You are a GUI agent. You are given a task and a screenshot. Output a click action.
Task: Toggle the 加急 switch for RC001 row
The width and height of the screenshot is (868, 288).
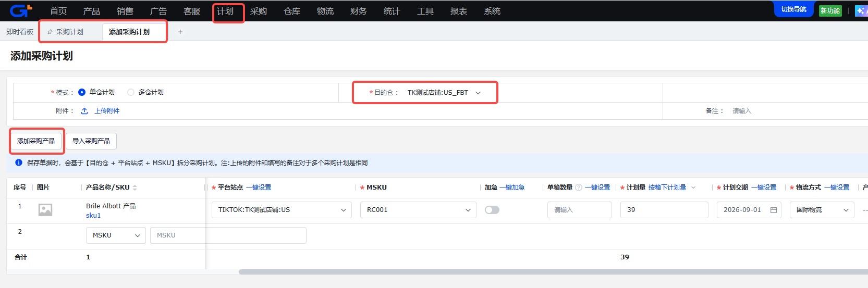coord(492,210)
